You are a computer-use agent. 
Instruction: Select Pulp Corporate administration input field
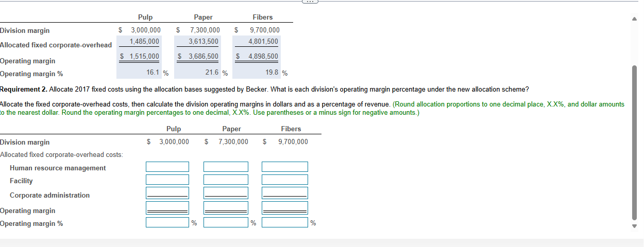(167, 192)
